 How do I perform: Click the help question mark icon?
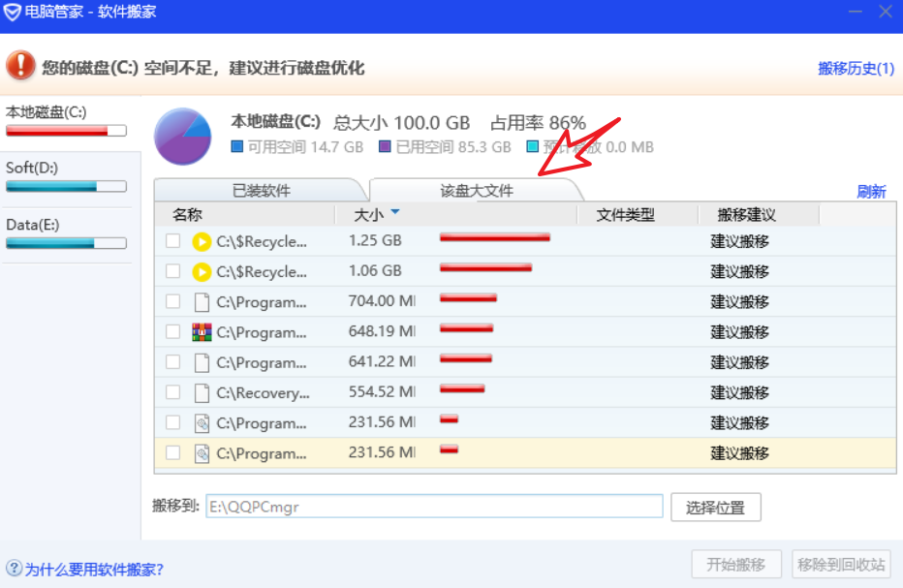coord(14,569)
